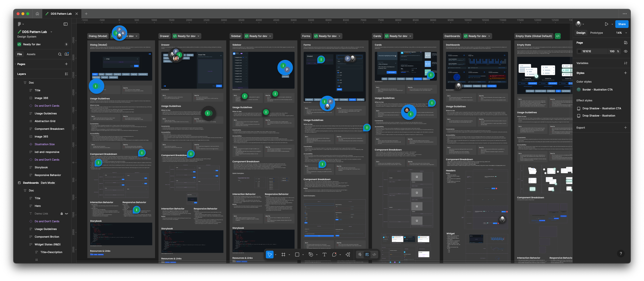644x281 pixels.
Task: Select the Text tool
Action: coord(324,255)
